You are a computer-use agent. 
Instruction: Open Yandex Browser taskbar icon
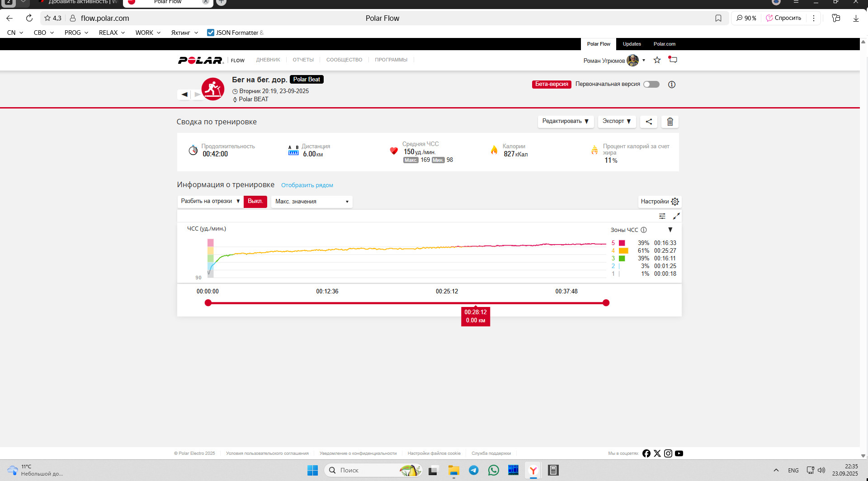[x=533, y=470]
